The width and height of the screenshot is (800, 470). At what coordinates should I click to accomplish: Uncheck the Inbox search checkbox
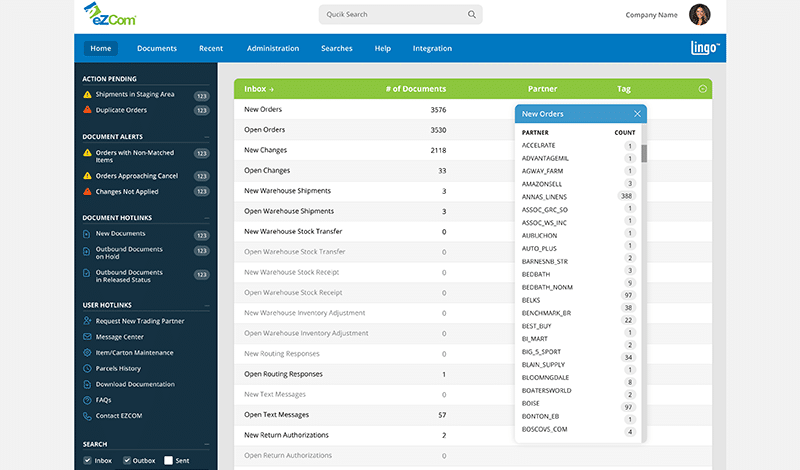pyautogui.click(x=88, y=460)
